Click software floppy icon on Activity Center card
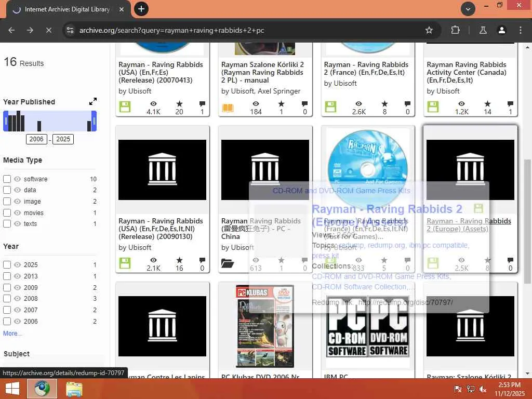The width and height of the screenshot is (532, 399). tap(433, 107)
